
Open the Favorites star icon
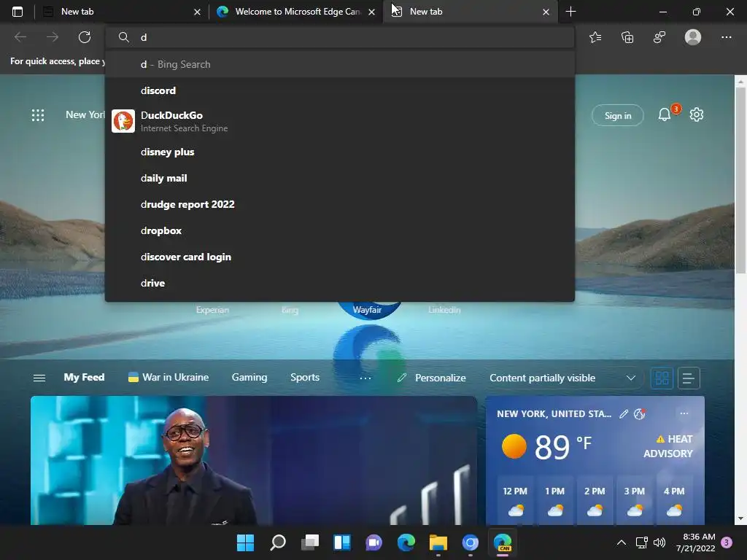click(x=595, y=37)
